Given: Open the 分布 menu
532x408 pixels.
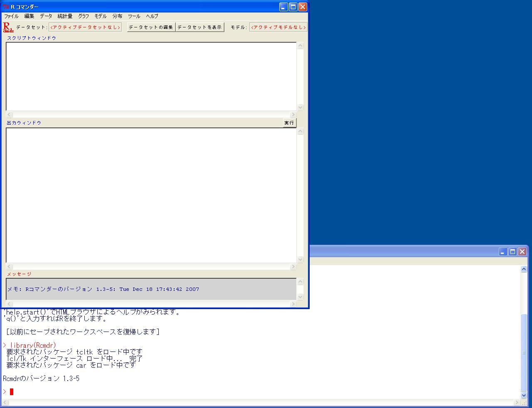Looking at the screenshot, I should coord(117,16).
